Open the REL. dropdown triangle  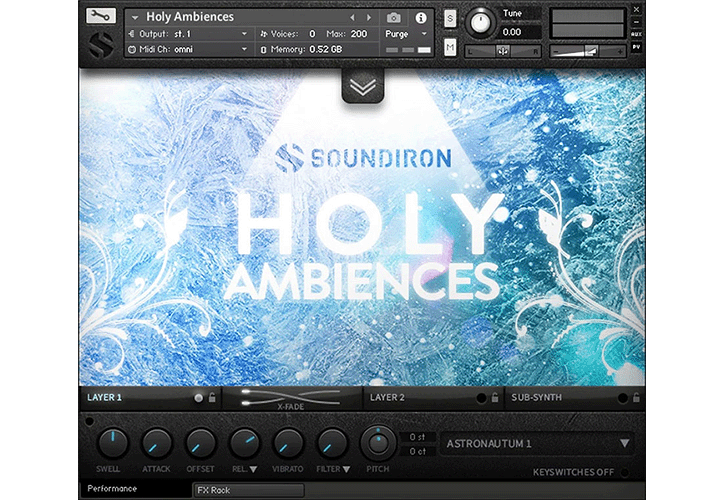coord(253,469)
